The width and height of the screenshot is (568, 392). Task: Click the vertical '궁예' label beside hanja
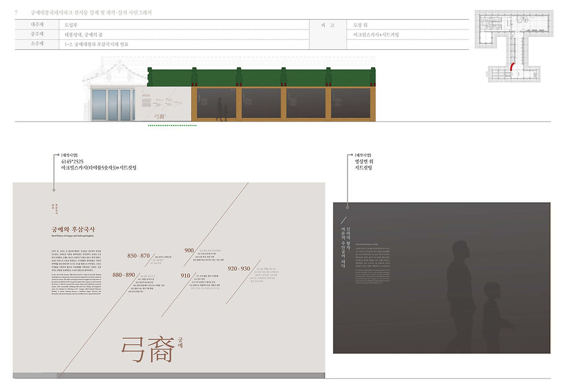tap(180, 342)
